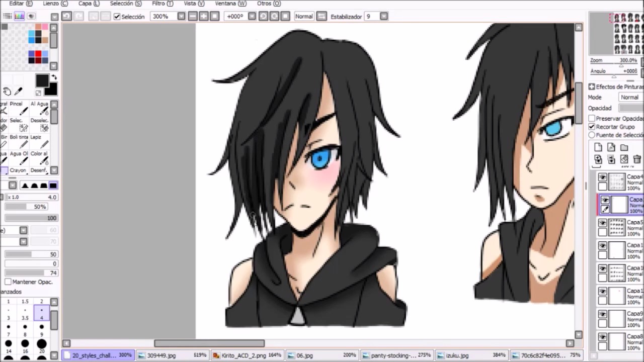Open the Selección menu
This screenshot has width=644, height=362.
[126, 4]
